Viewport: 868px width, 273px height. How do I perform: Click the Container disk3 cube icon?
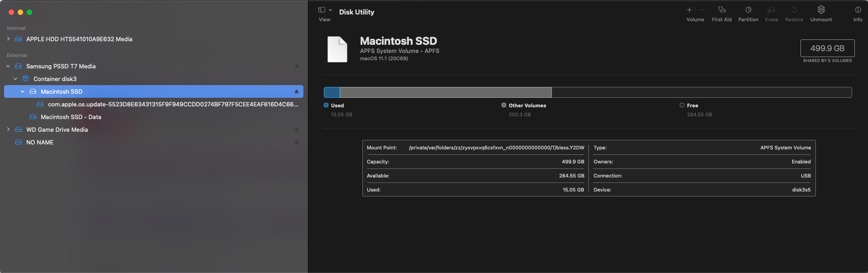(26, 79)
